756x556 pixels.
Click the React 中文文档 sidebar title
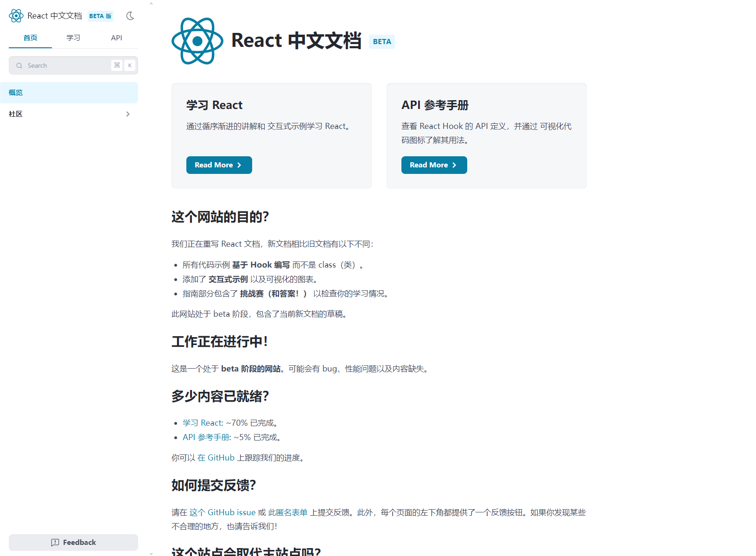point(55,16)
